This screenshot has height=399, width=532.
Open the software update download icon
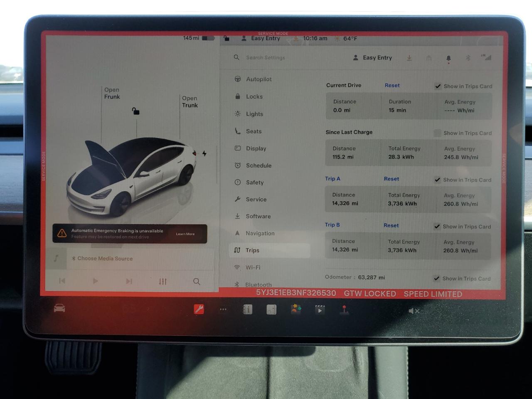pyautogui.click(x=409, y=58)
